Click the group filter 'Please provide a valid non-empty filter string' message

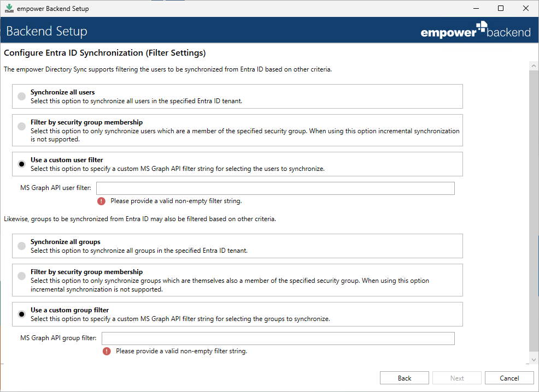pos(181,351)
